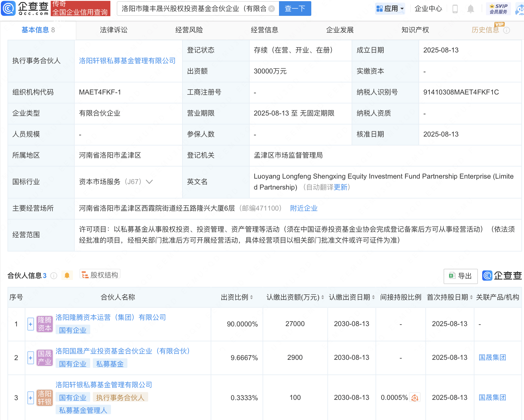The width and height of the screenshot is (524, 420).
Task: Open 国晟集团 link in row 2
Action: [492, 357]
